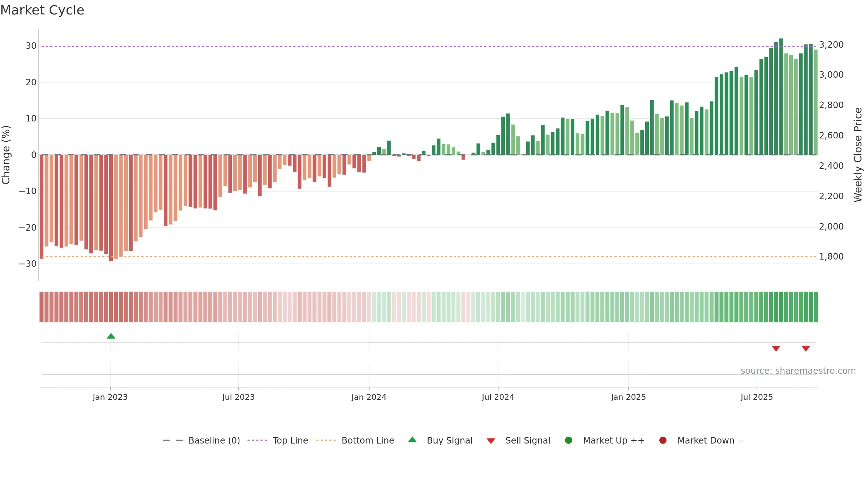
Task: Toggle Baseline (0) legend entry
Action: click(x=201, y=441)
